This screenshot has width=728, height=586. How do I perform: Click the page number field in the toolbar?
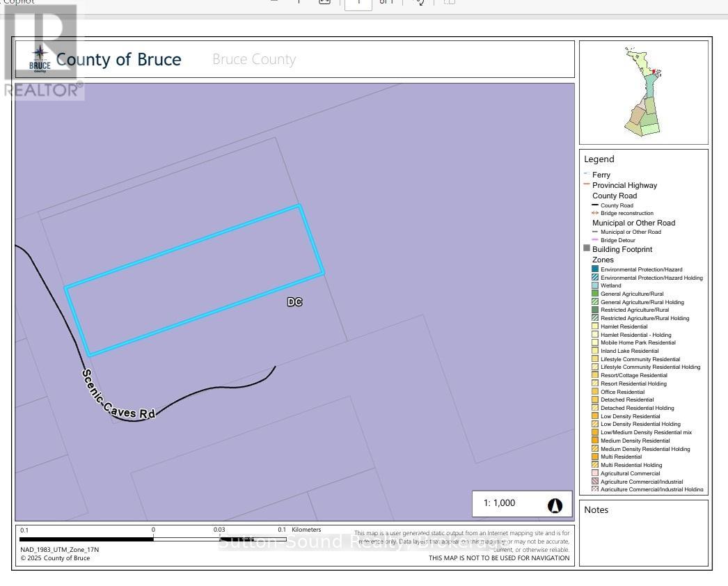click(x=358, y=2)
